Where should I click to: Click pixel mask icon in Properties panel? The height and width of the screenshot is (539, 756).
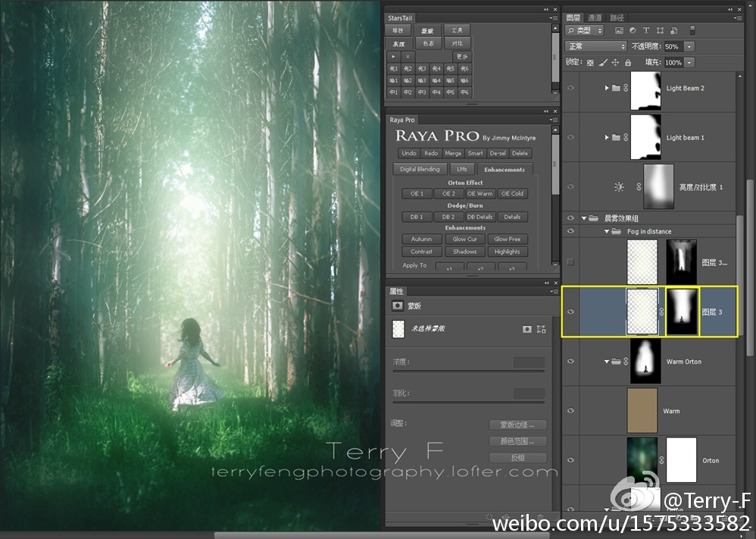pos(527,329)
